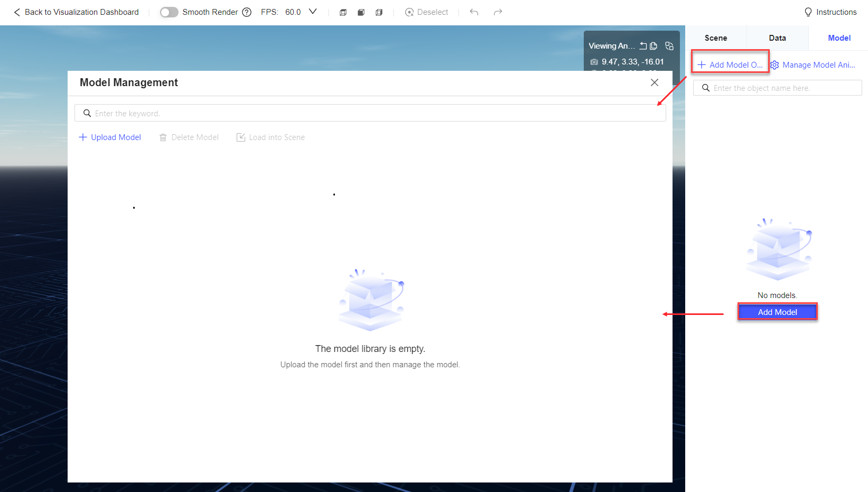The width and height of the screenshot is (868, 492).
Task: Switch to the Model tab
Action: (x=839, y=38)
